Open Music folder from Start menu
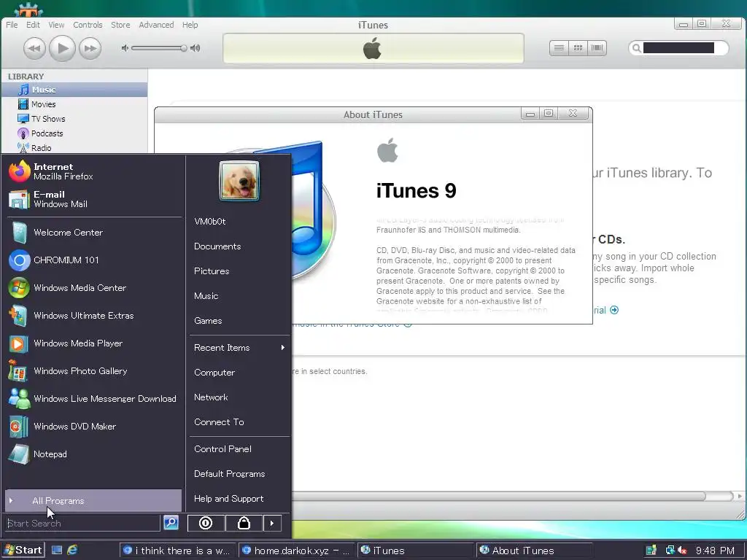747x560 pixels. [239, 296]
